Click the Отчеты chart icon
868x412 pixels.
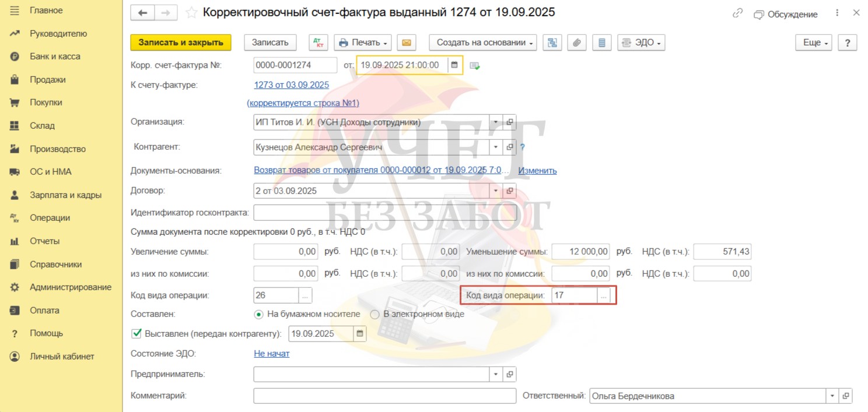pos(15,241)
